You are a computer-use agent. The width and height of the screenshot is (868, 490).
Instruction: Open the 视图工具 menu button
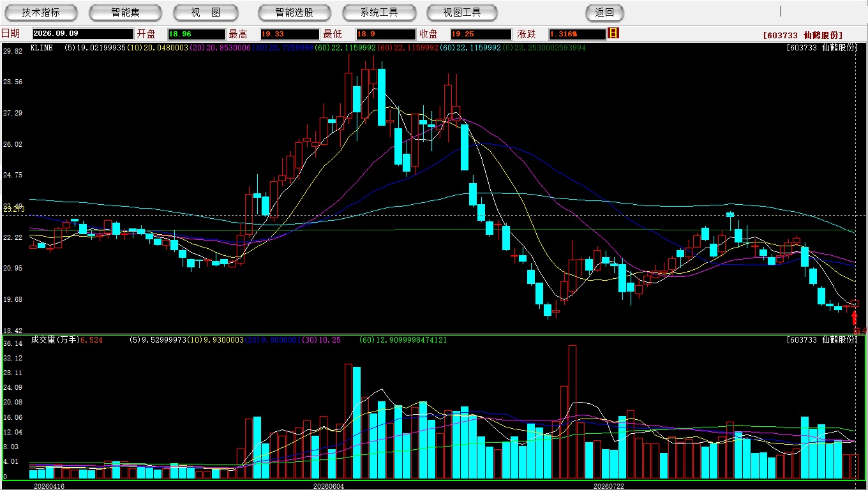pos(463,13)
